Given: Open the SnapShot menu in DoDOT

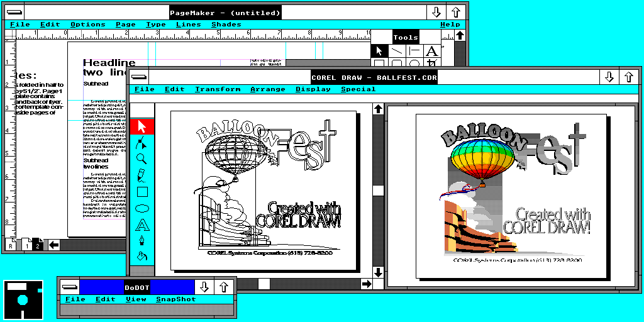Looking at the screenshot, I should point(176,299).
